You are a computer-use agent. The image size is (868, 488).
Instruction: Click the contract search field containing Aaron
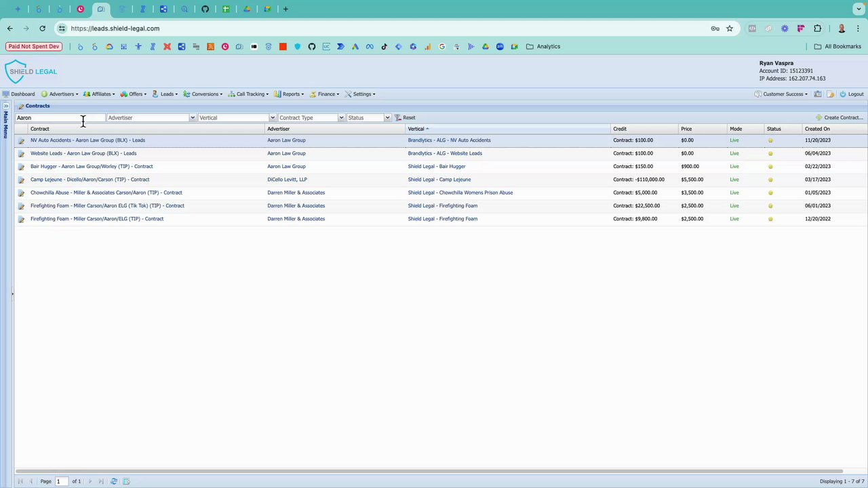tap(60, 118)
